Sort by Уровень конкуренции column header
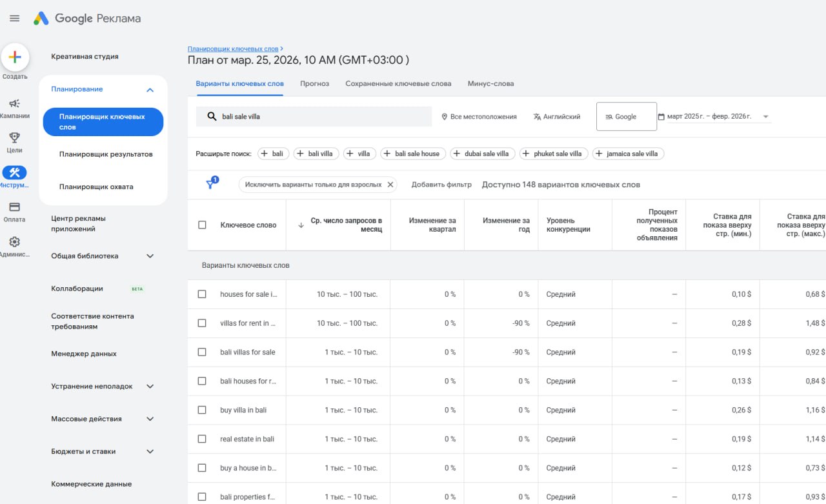 click(569, 225)
